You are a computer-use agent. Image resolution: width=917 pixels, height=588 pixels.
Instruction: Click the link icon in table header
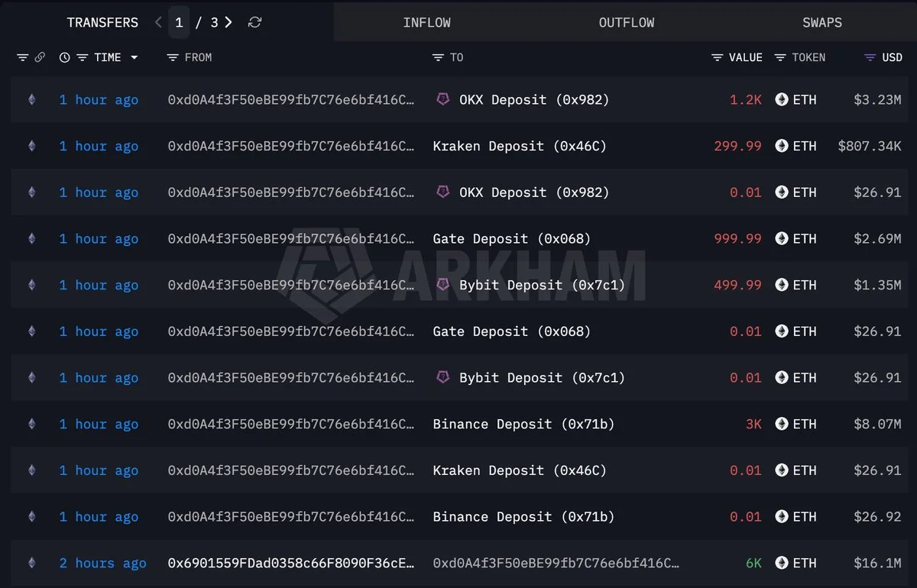pos(40,57)
